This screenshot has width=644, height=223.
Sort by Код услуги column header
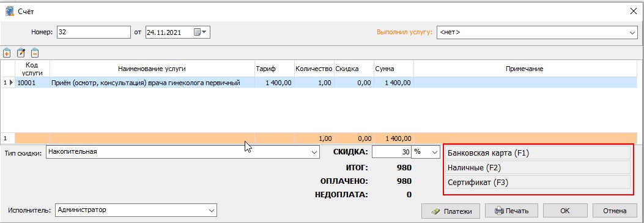(32, 69)
